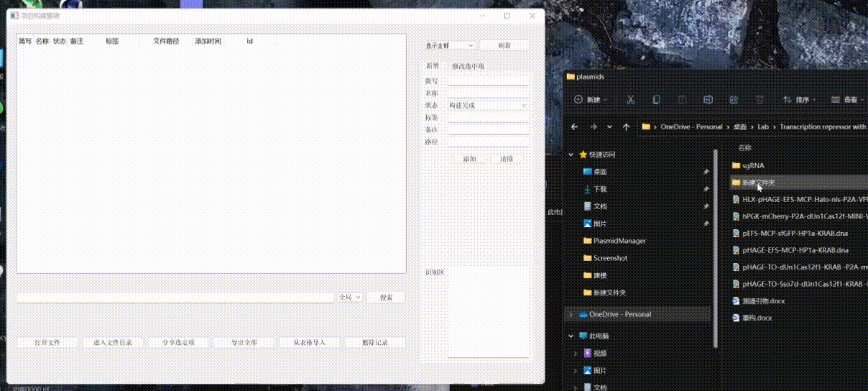
Task: Click the Share icon in Explorer toolbar
Action: 734,100
